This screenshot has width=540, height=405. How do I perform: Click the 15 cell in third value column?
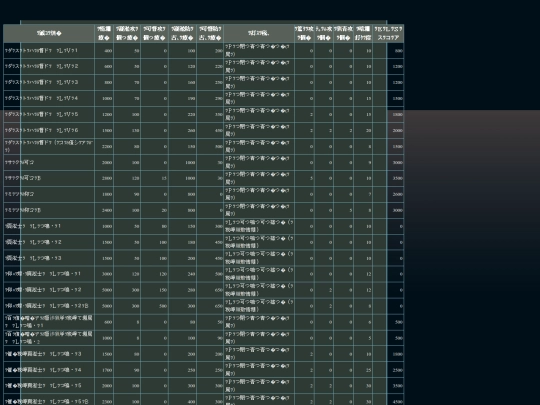click(x=155, y=178)
